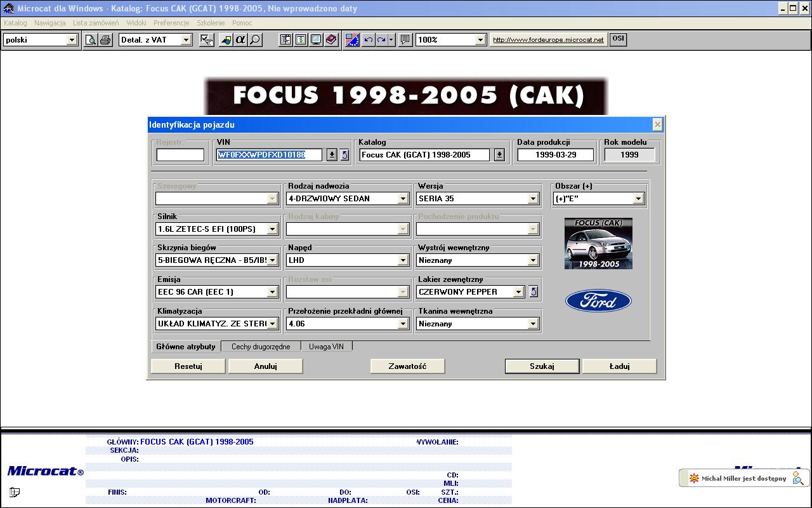Viewport: 812px width, 508px height.
Task: Click the small document icon under Microcat logo
Action: coord(15,491)
